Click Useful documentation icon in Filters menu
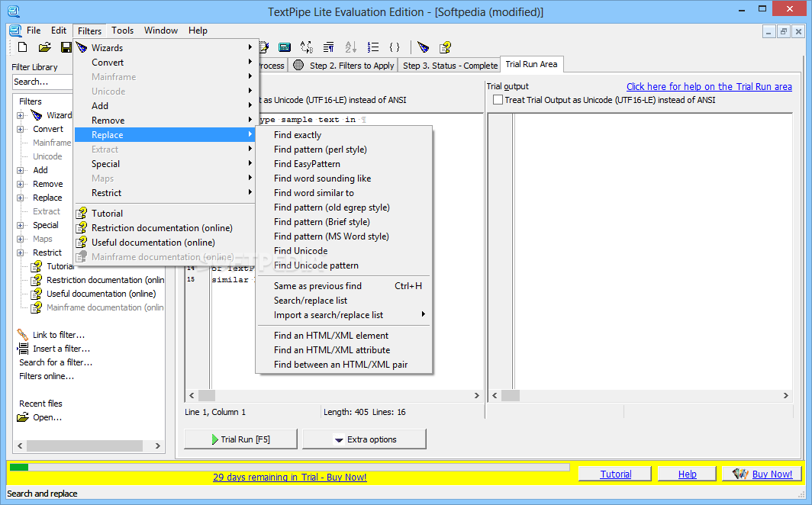The height and width of the screenshot is (505, 812). pyautogui.click(x=82, y=242)
